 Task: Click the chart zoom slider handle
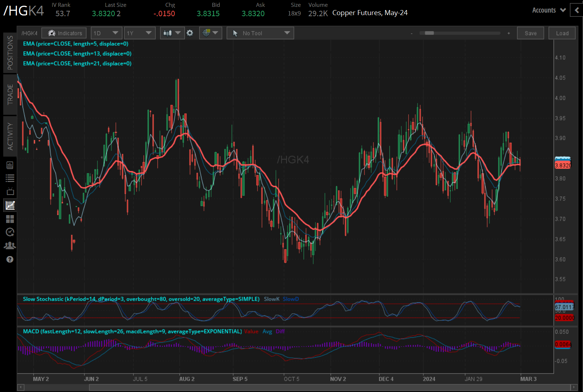(x=429, y=33)
